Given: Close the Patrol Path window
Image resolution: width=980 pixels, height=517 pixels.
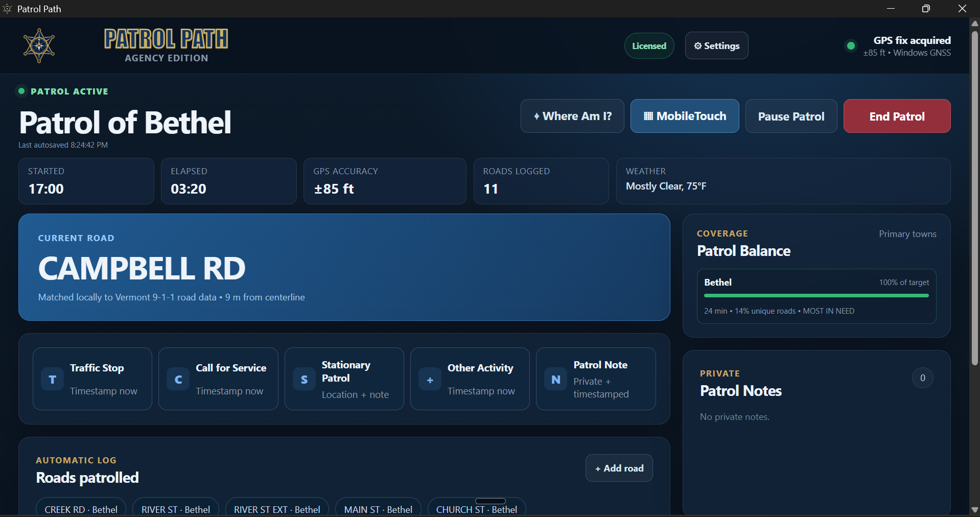Looking at the screenshot, I should coord(962,9).
